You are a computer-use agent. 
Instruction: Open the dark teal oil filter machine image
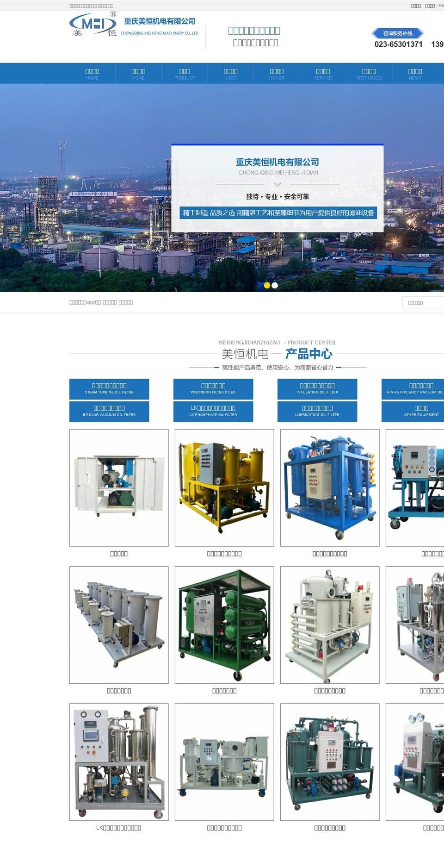(x=330, y=762)
